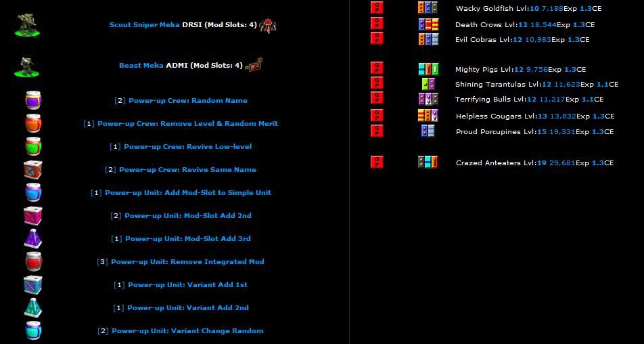Open Variant Change Random power-up link
This screenshot has height=344, width=644.
tap(187, 331)
